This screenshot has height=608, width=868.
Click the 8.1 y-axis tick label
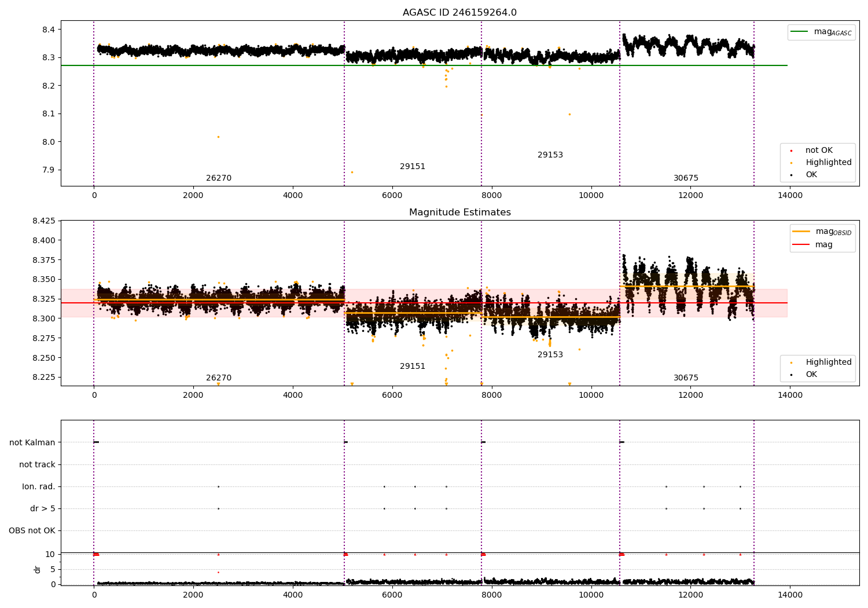(48, 114)
